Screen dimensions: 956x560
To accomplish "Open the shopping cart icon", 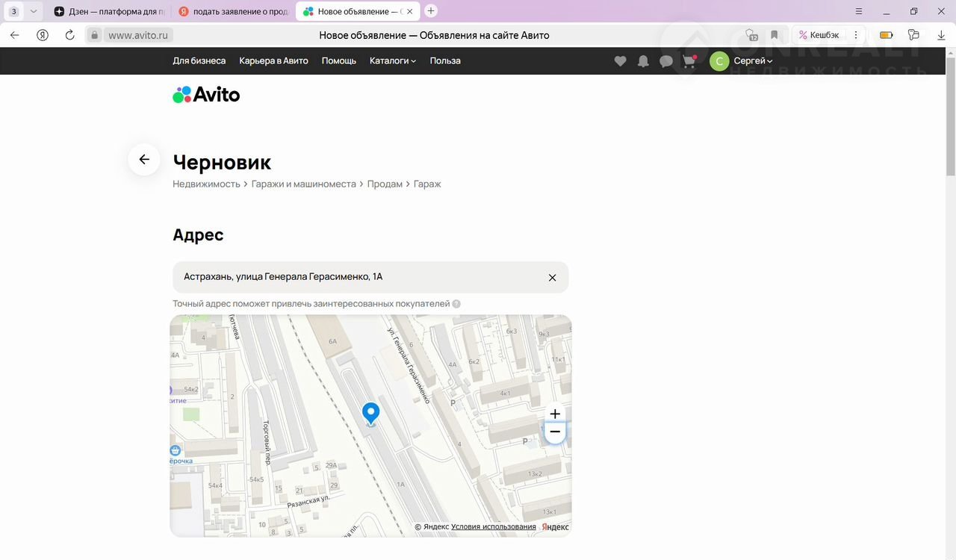I will coord(689,61).
